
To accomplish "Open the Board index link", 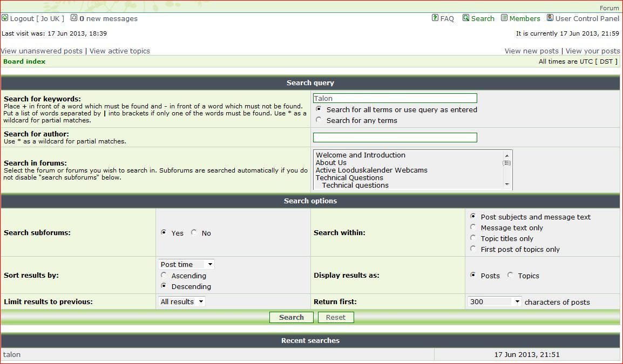I will click(x=24, y=61).
